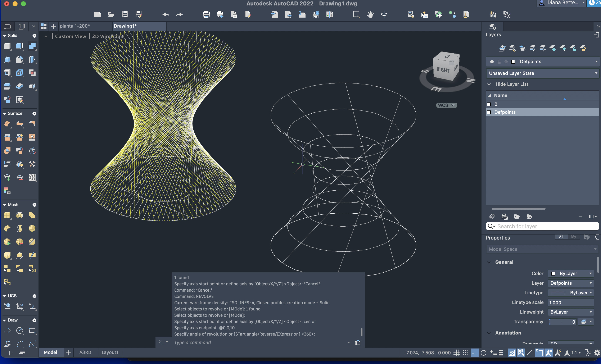The image size is (601, 364).
Task: Collapse the Hide Layer List expander
Action: click(x=489, y=84)
